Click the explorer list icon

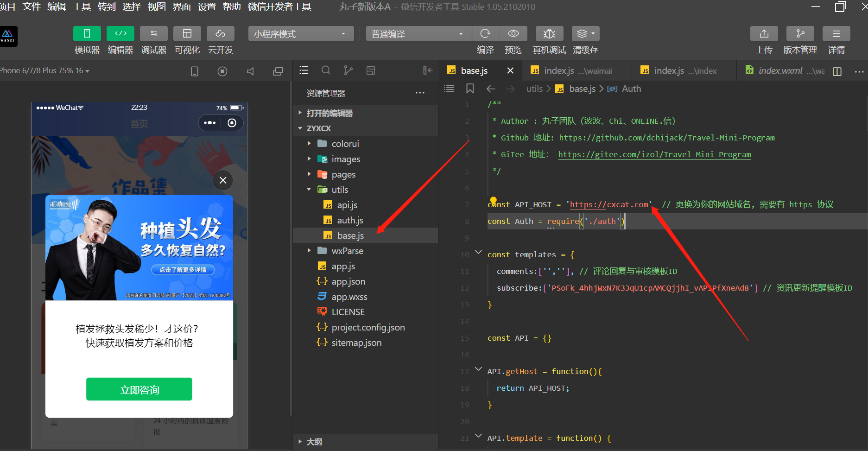tap(304, 70)
